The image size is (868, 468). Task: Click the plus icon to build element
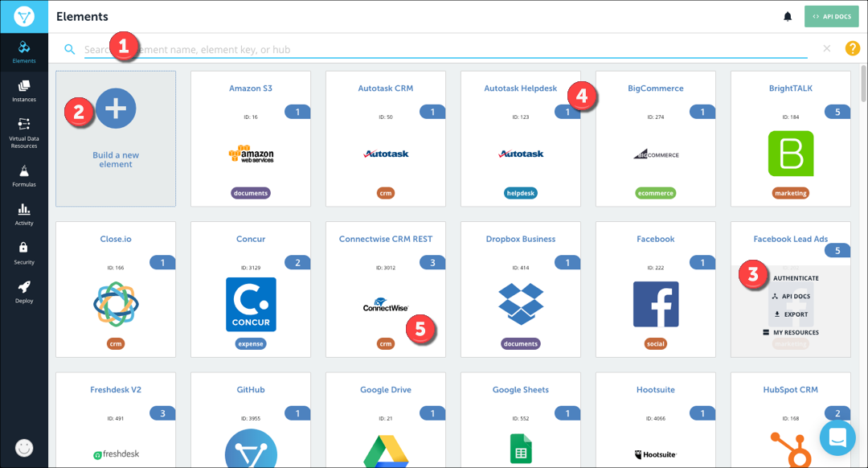pyautogui.click(x=116, y=109)
